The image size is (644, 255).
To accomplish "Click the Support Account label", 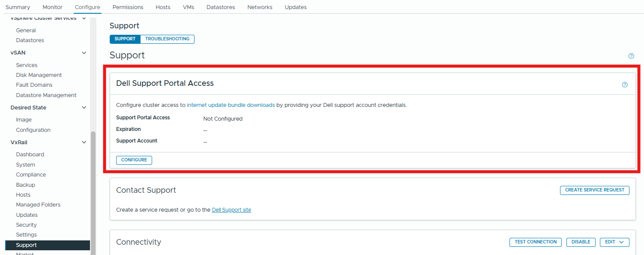I will (x=137, y=141).
